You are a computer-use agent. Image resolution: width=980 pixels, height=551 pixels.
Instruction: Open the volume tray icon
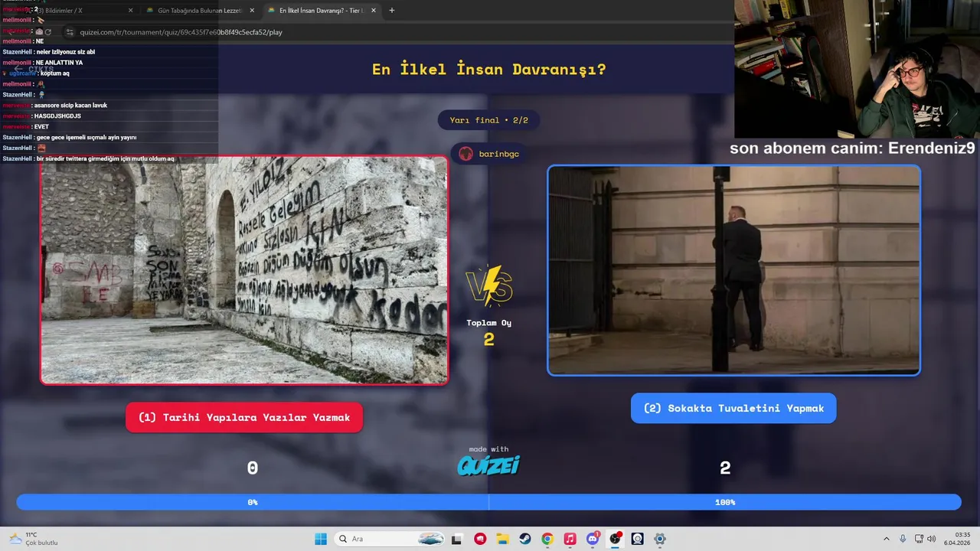click(932, 539)
